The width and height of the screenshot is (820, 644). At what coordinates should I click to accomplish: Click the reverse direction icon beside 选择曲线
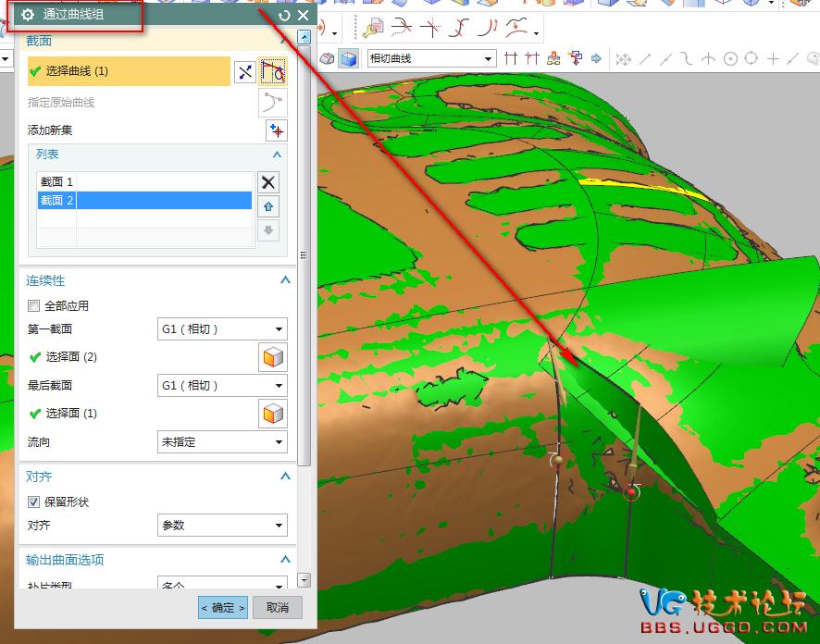pyautogui.click(x=245, y=71)
